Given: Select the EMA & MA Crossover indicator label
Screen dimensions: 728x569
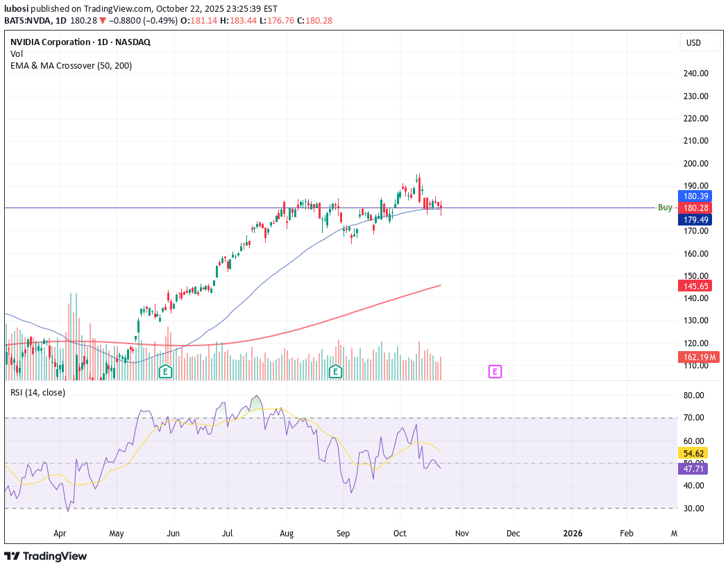Looking at the screenshot, I should point(71,66).
